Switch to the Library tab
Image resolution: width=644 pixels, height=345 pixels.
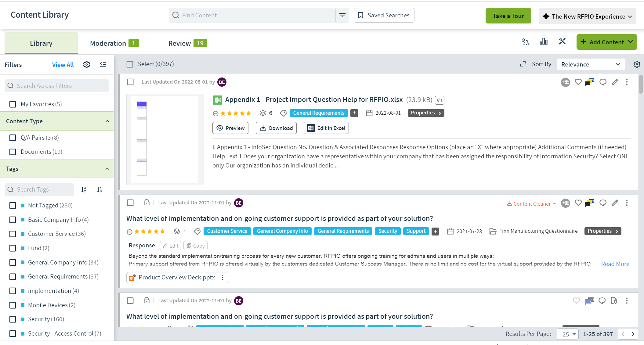coord(41,43)
